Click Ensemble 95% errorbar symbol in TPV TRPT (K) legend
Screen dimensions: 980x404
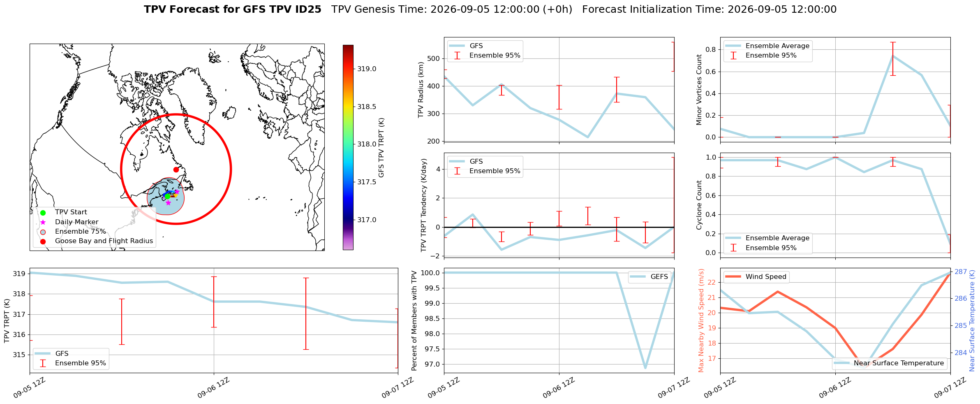tap(43, 363)
